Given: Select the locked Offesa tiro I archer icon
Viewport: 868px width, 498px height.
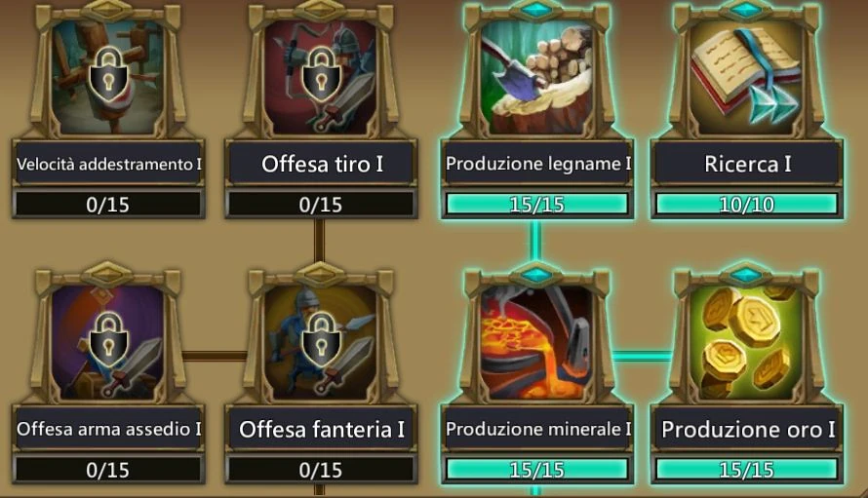Looking at the screenshot, I should tap(321, 77).
